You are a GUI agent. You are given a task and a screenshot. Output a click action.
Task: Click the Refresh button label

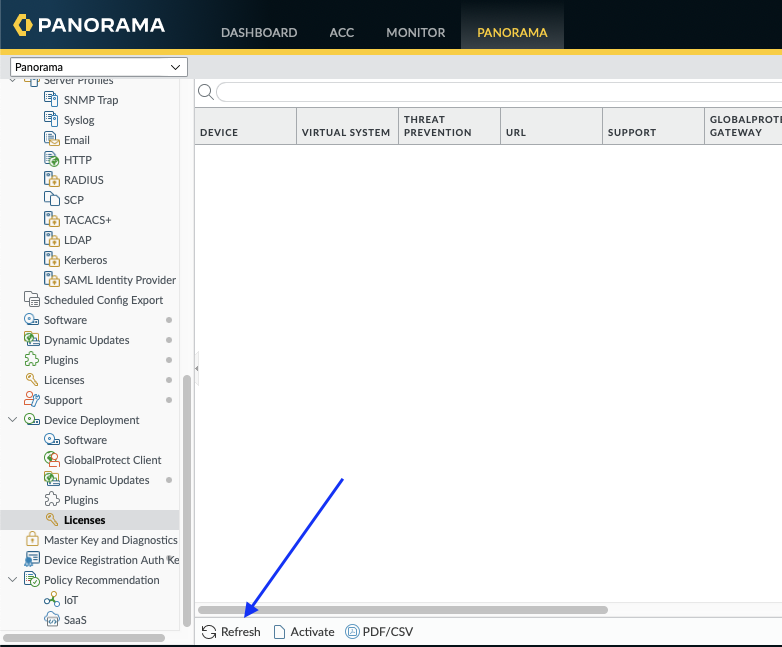pyautogui.click(x=240, y=632)
